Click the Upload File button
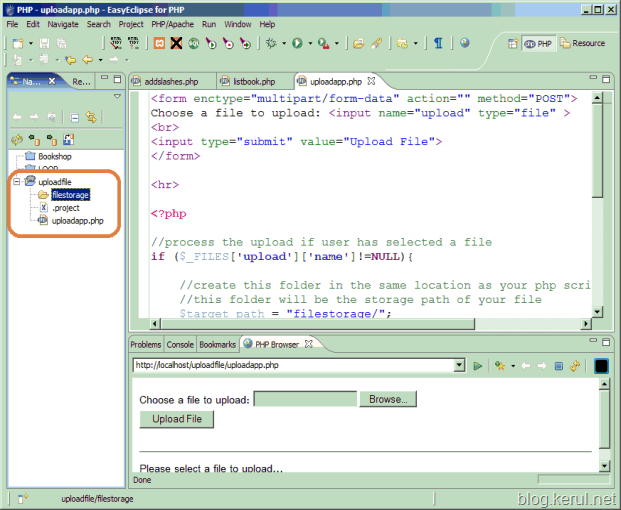Image resolution: width=621 pixels, height=510 pixels. [x=176, y=419]
